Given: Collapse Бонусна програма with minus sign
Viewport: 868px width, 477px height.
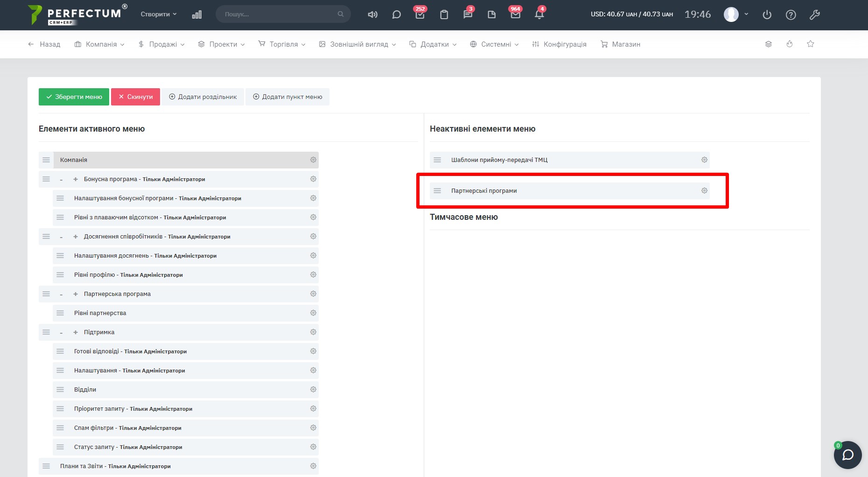Looking at the screenshot, I should pos(61,180).
